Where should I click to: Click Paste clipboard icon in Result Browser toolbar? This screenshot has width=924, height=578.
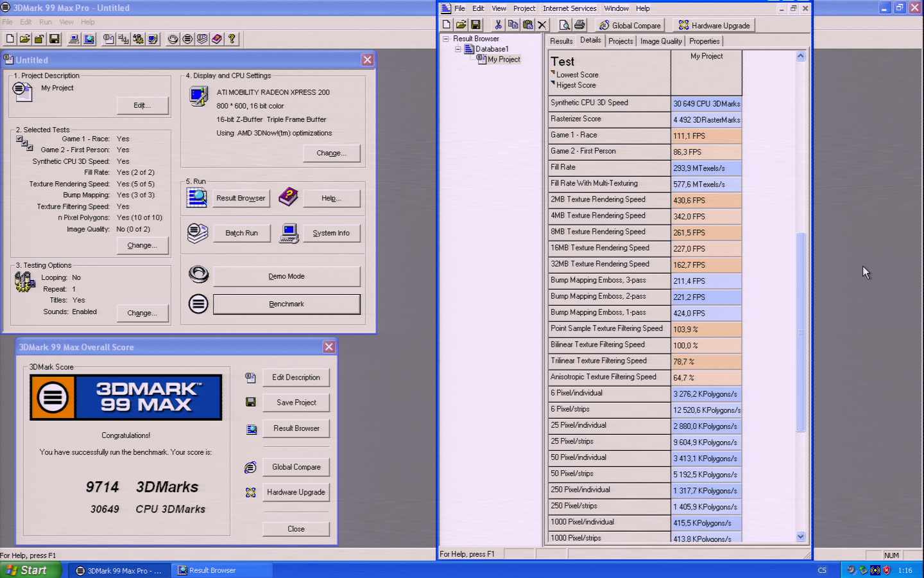click(527, 24)
